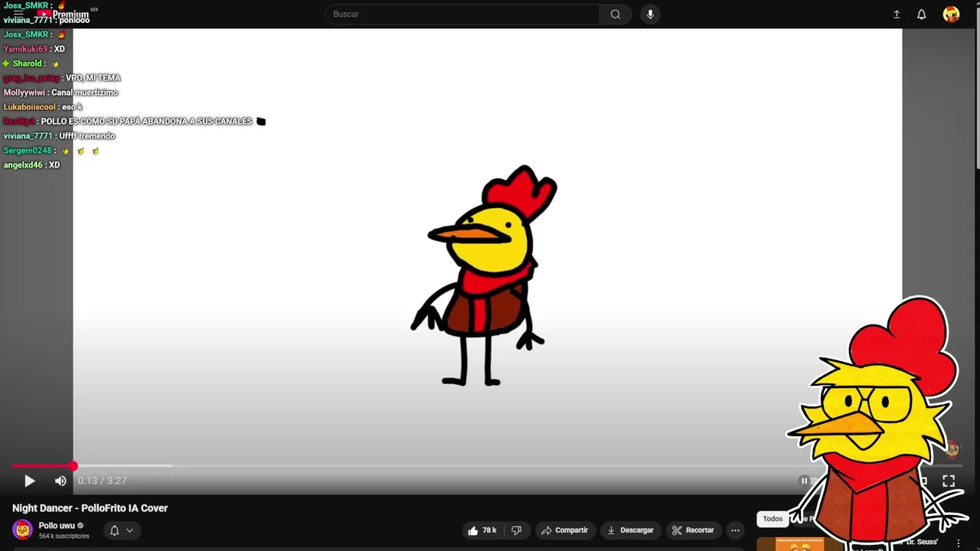Click the Compartir share button
Image resolution: width=980 pixels, height=551 pixels.
(564, 530)
